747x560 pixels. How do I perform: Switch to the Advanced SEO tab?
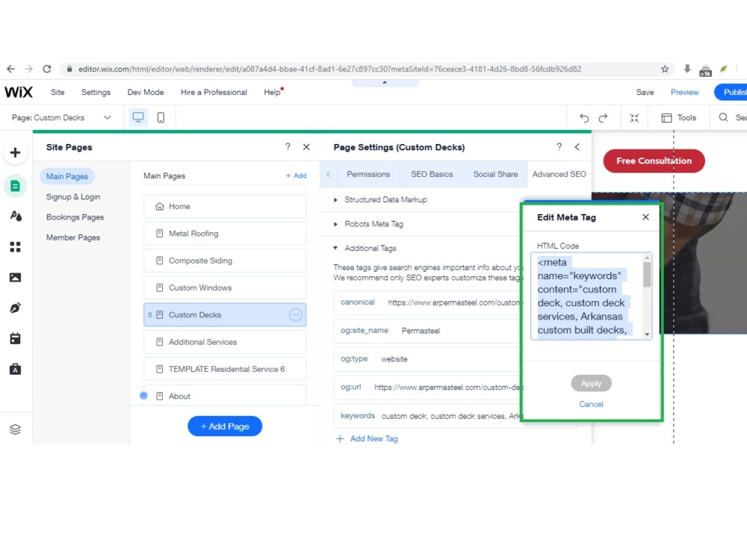(x=559, y=174)
